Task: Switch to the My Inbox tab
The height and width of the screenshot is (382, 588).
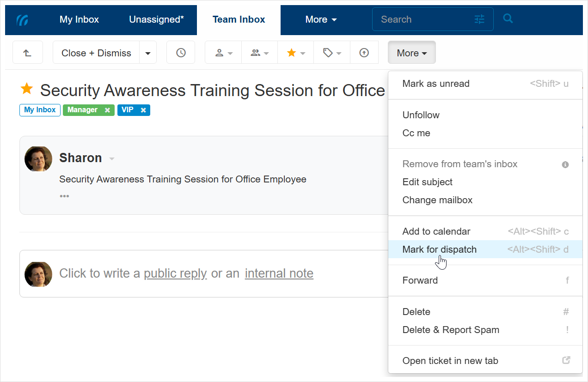Action: 79,19
